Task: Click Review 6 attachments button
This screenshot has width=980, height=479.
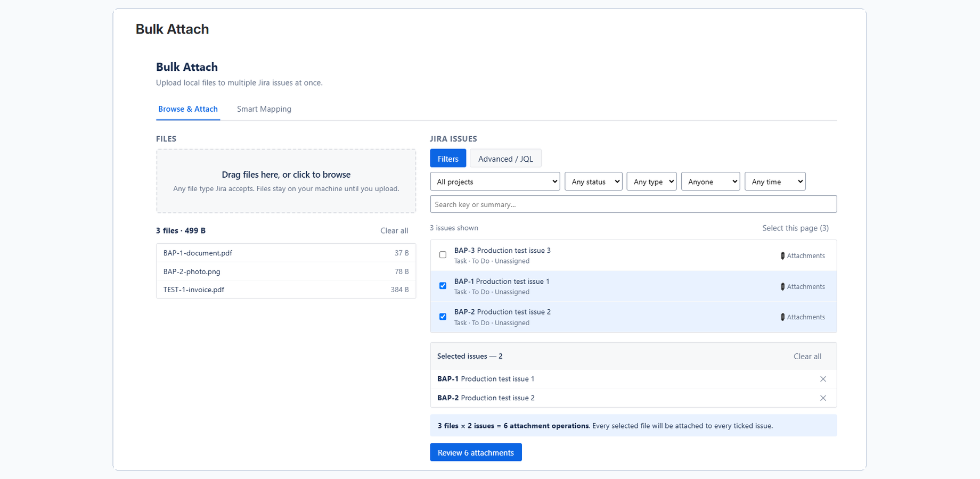Action: click(476, 452)
